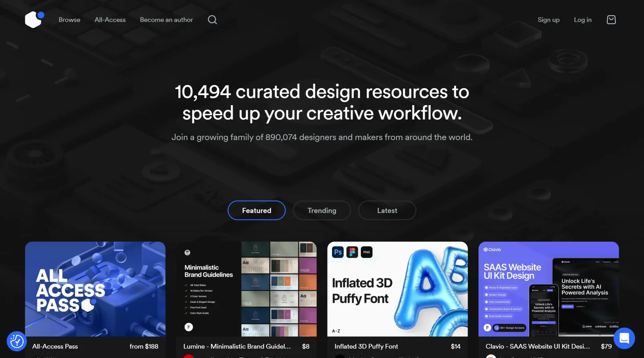The height and width of the screenshot is (358, 644).
Task: Click the Log in link
Action: tap(582, 20)
